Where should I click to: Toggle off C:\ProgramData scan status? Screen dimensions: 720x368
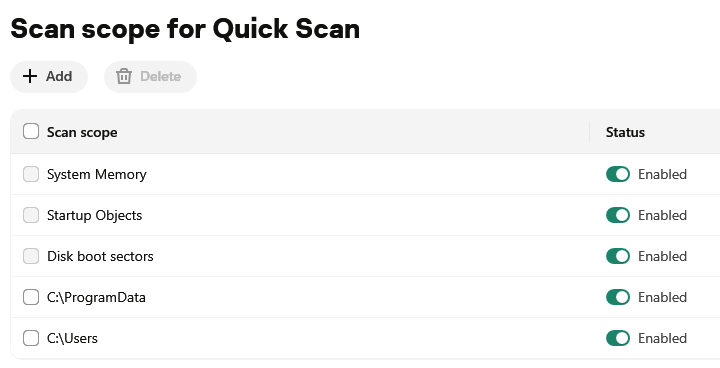point(618,297)
